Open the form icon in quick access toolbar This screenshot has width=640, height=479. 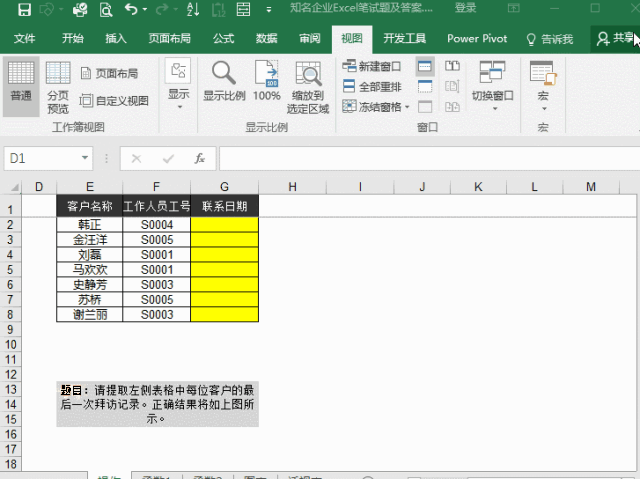click(x=243, y=9)
